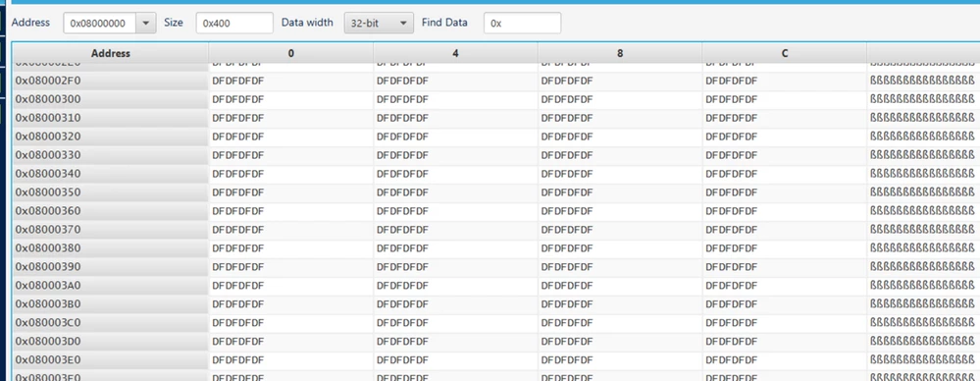Image resolution: width=980 pixels, height=381 pixels.
Task: Click the column header labeled 4
Action: 455,53
